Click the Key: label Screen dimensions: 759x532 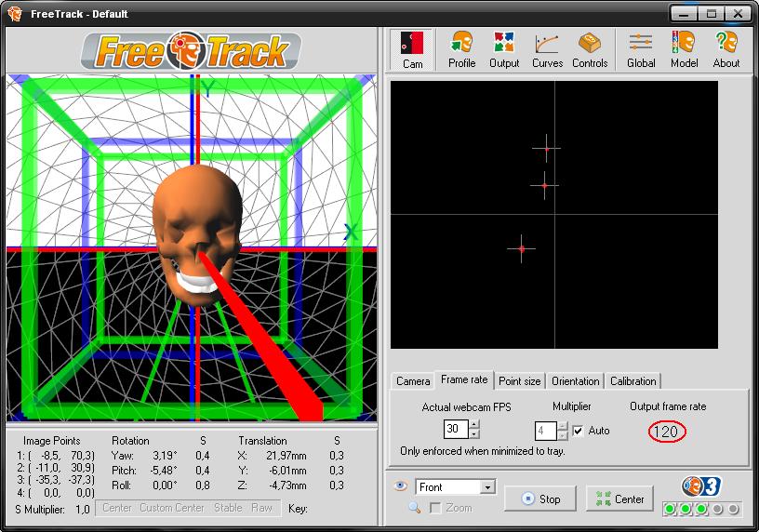point(298,508)
